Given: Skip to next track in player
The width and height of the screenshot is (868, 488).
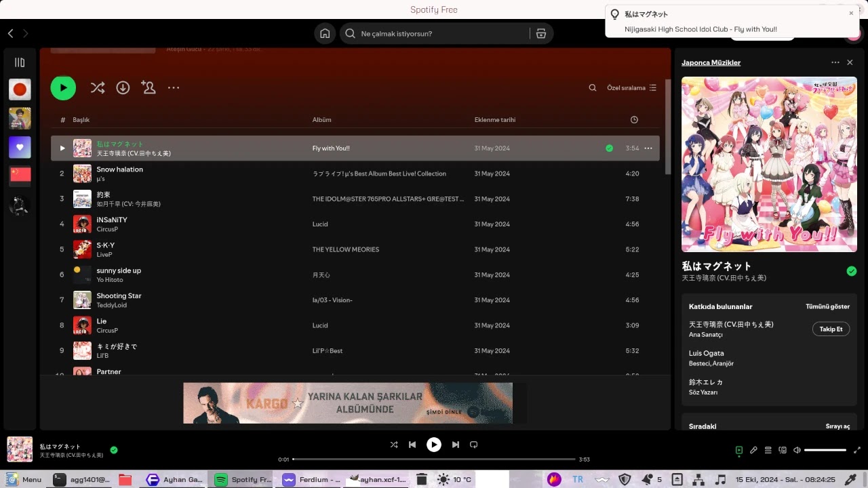Looking at the screenshot, I should (x=456, y=445).
